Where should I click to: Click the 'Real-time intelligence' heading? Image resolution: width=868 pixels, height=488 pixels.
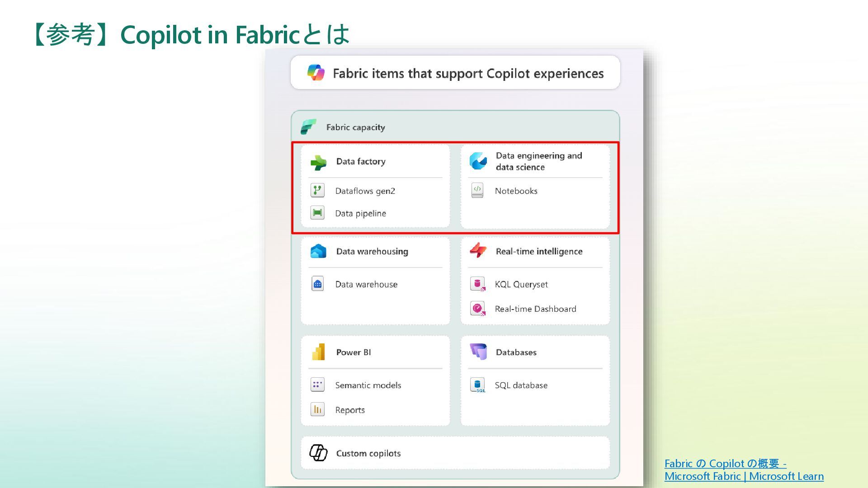point(538,251)
